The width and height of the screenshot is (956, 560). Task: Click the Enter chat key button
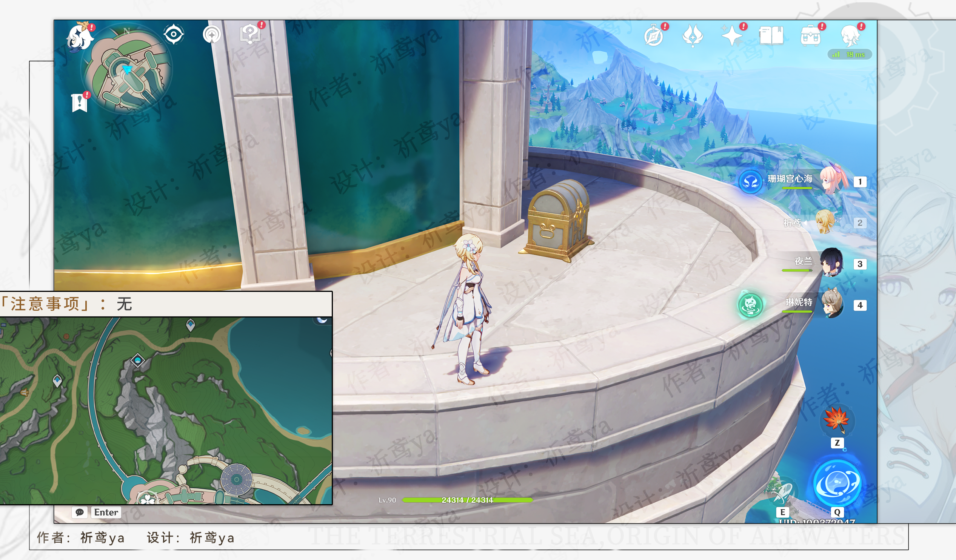pos(106,512)
